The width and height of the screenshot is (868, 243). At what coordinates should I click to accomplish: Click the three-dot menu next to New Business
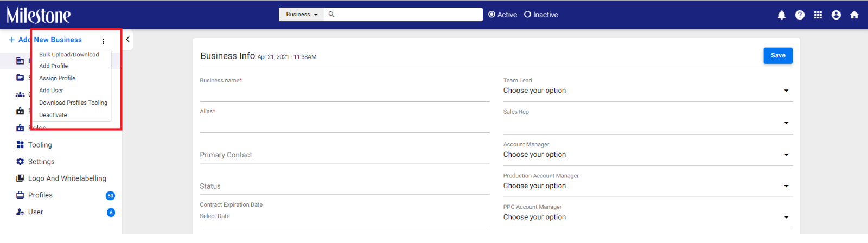pyautogui.click(x=103, y=41)
